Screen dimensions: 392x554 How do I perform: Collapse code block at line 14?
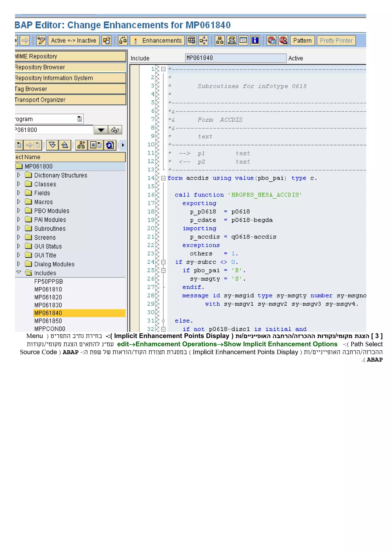point(163,178)
